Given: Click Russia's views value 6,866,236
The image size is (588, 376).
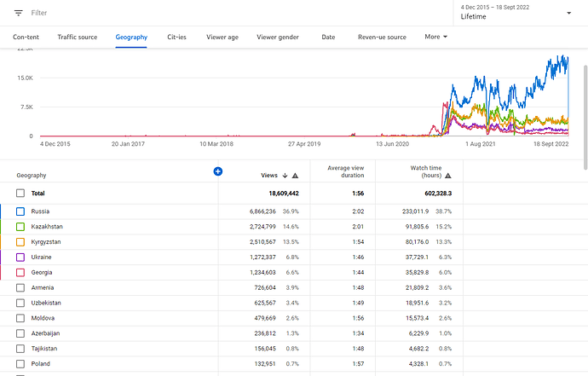Looking at the screenshot, I should point(262,211).
